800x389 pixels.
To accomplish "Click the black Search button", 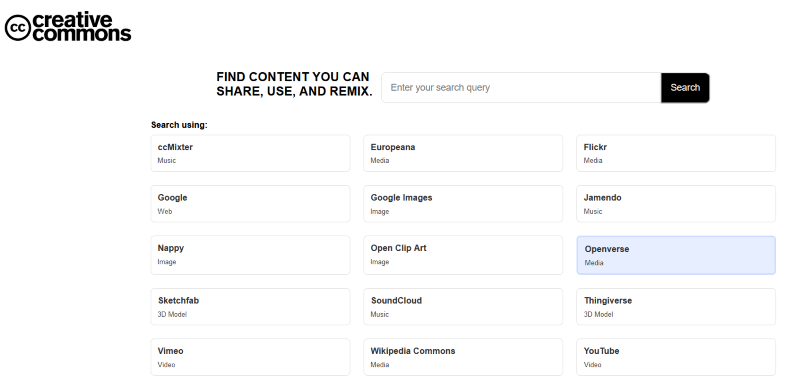I will click(685, 88).
